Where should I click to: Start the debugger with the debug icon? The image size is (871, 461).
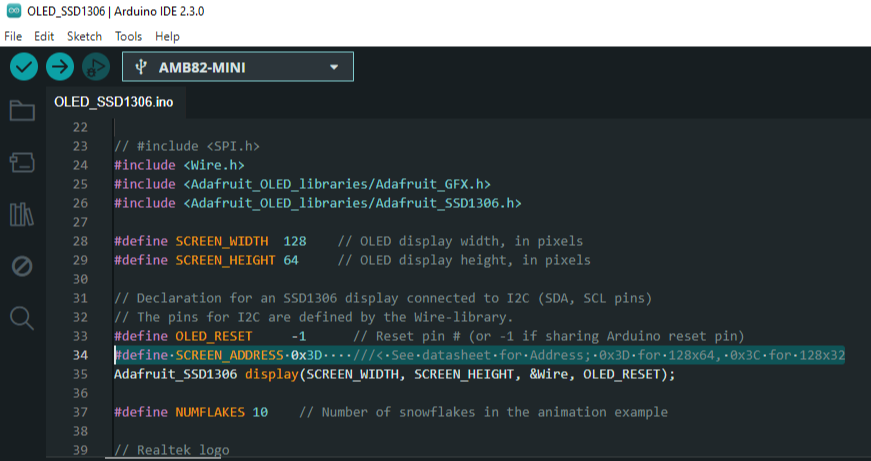(x=96, y=67)
